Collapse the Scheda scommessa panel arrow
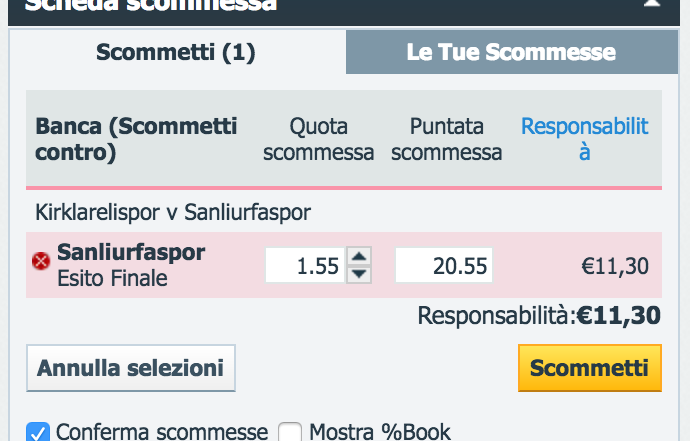Viewport: 690px width, 441px height. pos(652,4)
